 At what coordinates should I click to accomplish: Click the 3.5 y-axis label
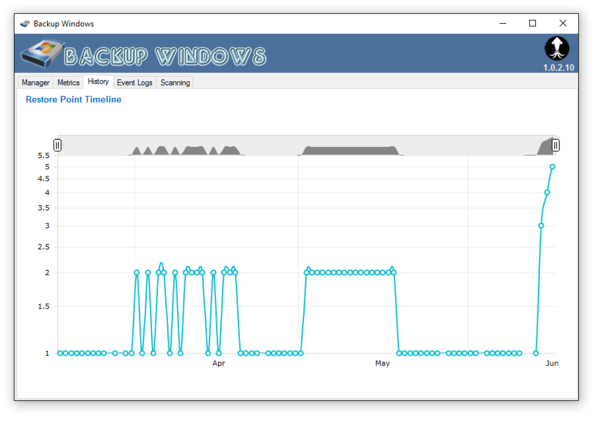[43, 208]
